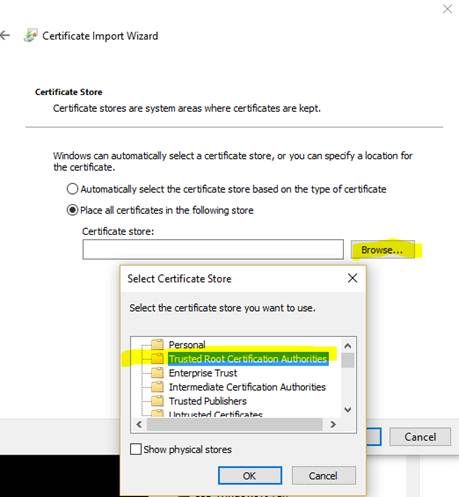Select Trusted Root Certification Authorities store
The image size is (459, 497).
click(x=248, y=359)
